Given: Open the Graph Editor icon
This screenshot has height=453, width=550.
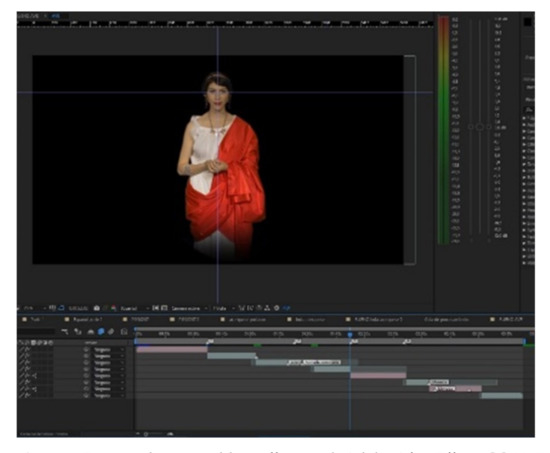Looking at the screenshot, I should [x=124, y=331].
